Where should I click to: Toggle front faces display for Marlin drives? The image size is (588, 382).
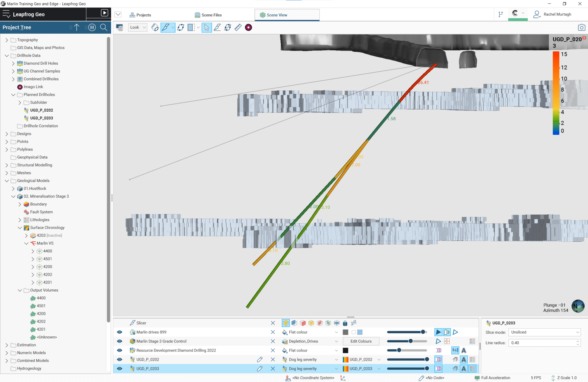coord(438,332)
